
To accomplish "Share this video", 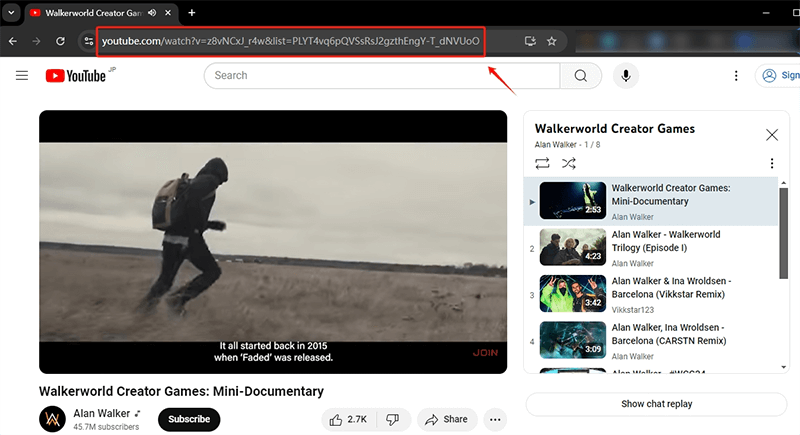I will coord(447,420).
